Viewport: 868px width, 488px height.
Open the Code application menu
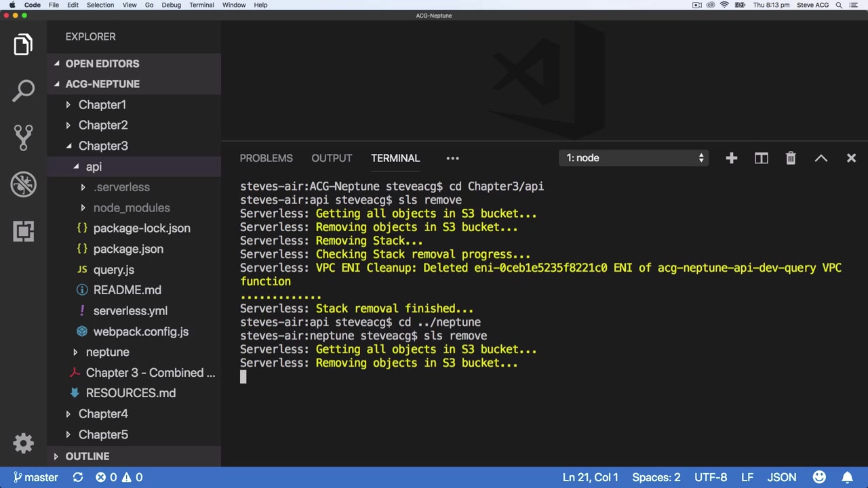[33, 5]
